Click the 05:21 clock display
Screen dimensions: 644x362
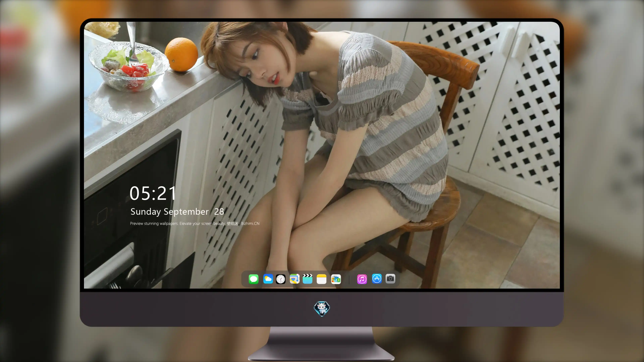153,193
